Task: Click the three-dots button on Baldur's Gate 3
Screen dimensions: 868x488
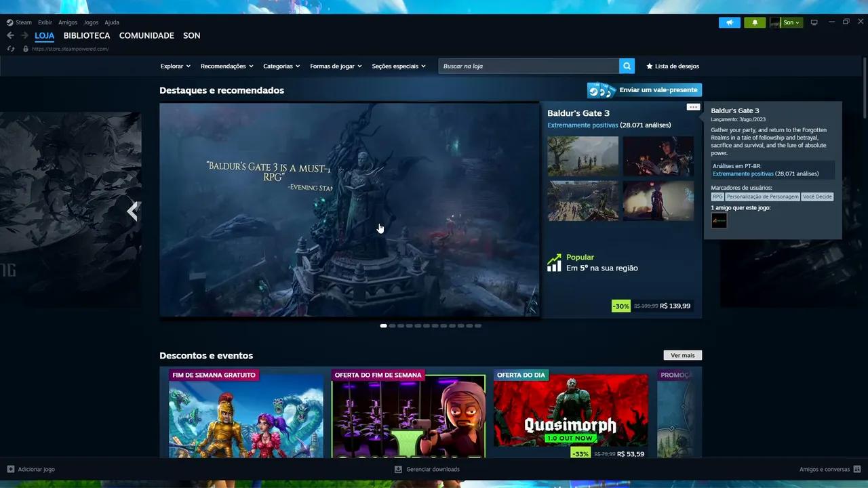Action: click(x=692, y=107)
